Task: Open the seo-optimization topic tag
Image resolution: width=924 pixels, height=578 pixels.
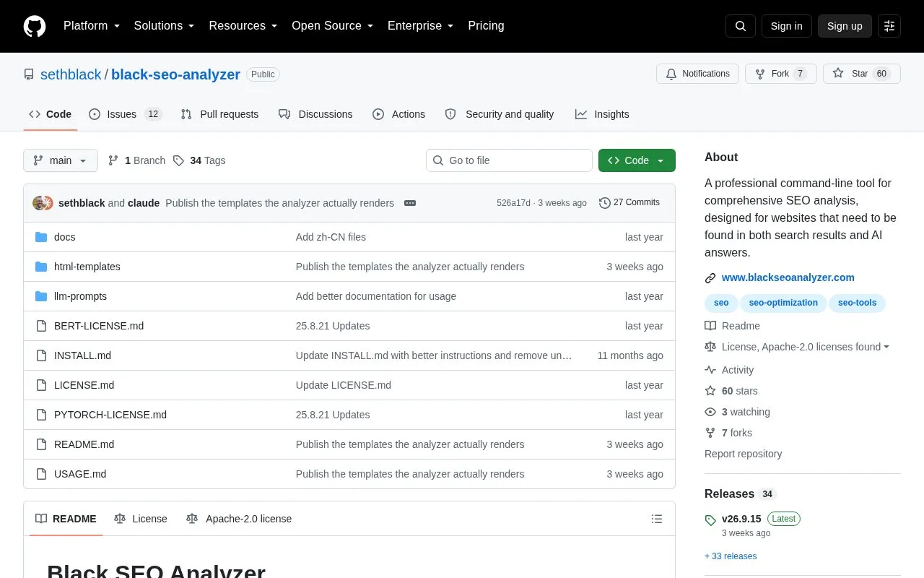Action: [783, 303]
